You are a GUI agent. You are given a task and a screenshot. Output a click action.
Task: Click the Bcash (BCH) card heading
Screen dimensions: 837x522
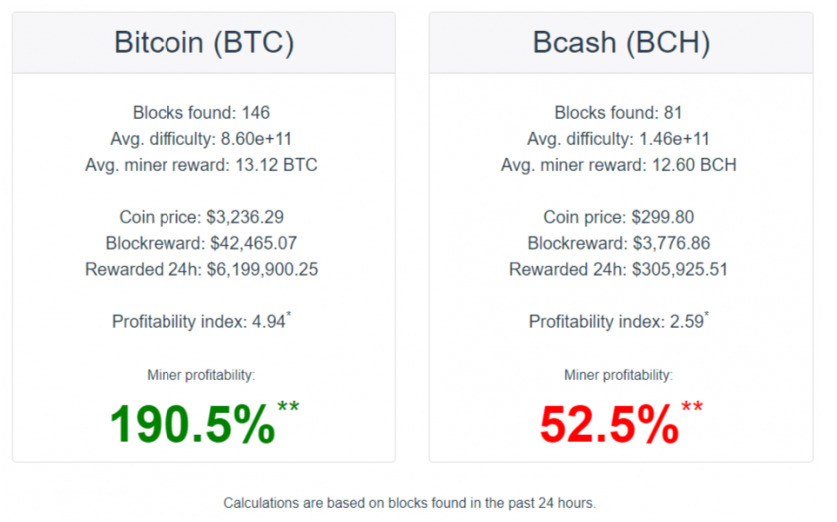pyautogui.click(x=620, y=43)
